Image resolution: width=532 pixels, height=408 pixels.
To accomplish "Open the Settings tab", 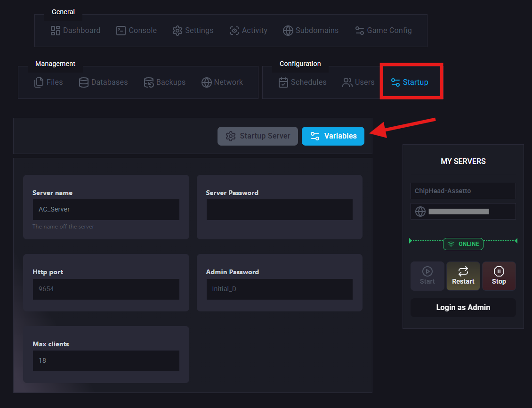I will (x=193, y=31).
